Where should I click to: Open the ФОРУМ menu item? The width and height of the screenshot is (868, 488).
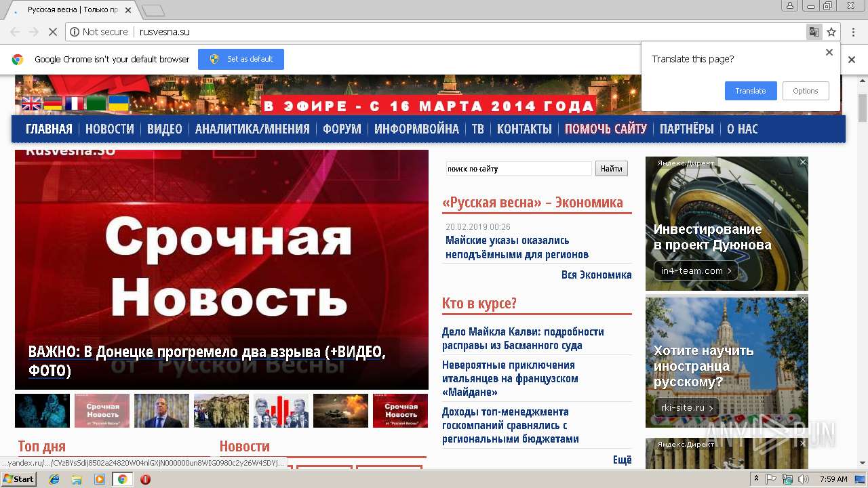[x=342, y=129]
